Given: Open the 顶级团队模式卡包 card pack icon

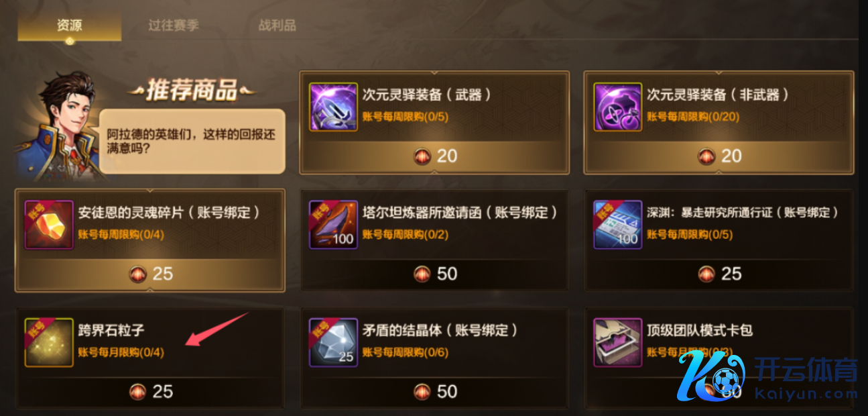Looking at the screenshot, I should tap(618, 342).
